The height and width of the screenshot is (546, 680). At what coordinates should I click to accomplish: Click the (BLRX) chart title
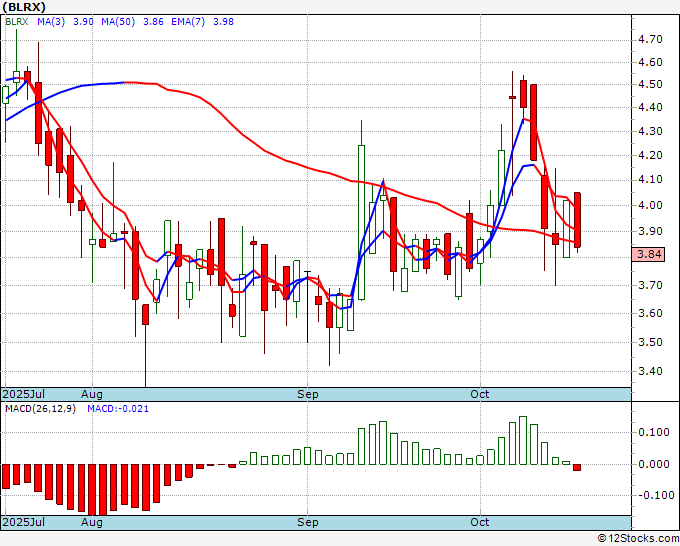click(24, 7)
